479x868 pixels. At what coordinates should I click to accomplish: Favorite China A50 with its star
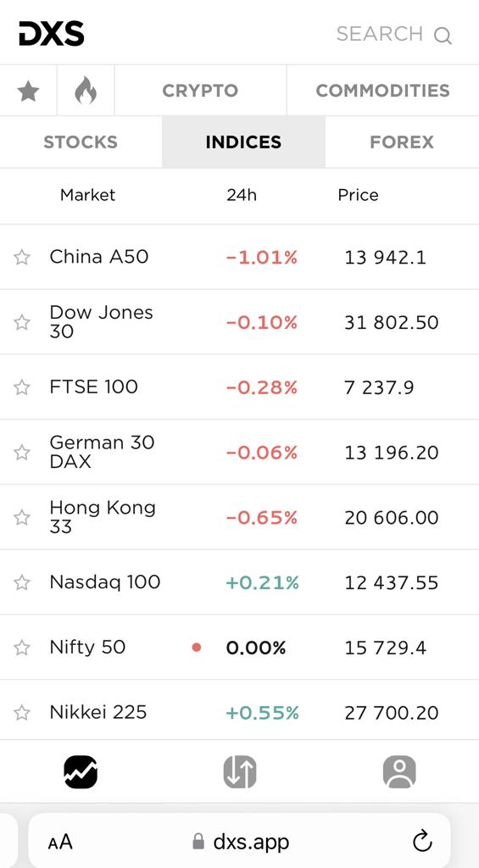point(22,257)
